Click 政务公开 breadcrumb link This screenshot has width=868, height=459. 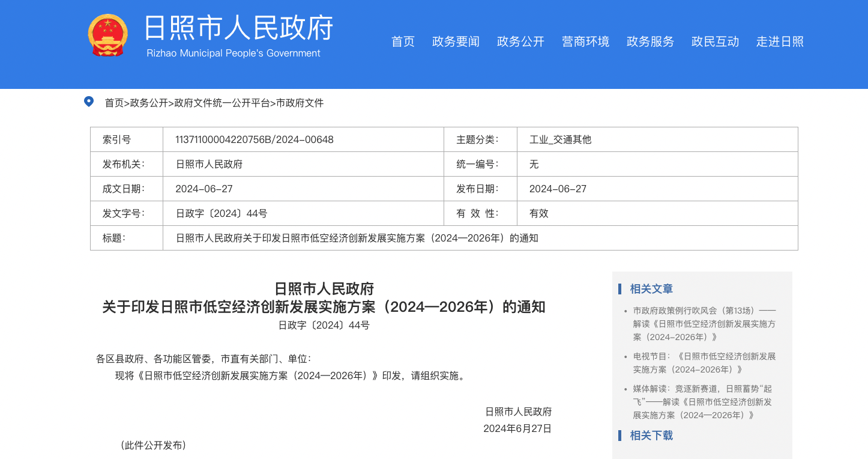[149, 103]
